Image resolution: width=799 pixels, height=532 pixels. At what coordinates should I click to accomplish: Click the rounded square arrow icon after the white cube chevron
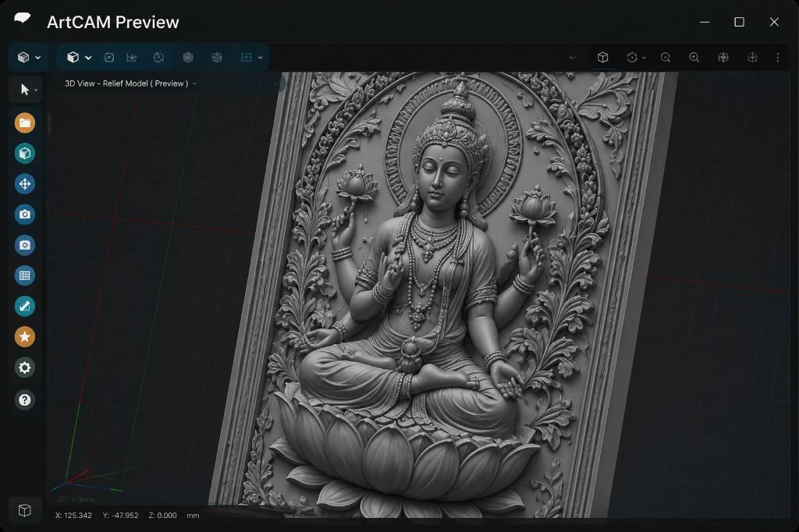tap(109, 58)
